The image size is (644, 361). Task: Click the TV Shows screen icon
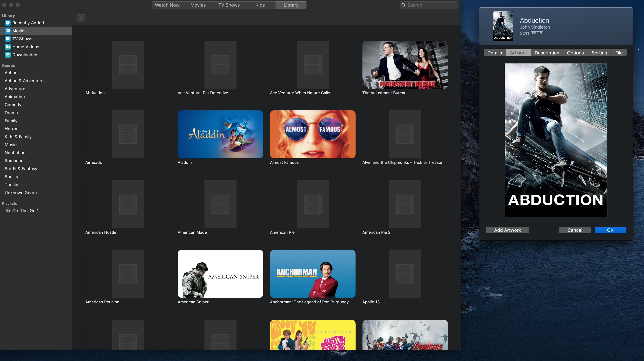click(x=8, y=39)
